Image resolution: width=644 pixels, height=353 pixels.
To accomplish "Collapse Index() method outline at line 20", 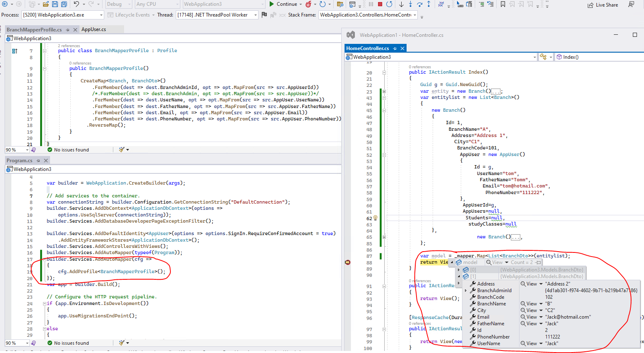I will (x=384, y=72).
